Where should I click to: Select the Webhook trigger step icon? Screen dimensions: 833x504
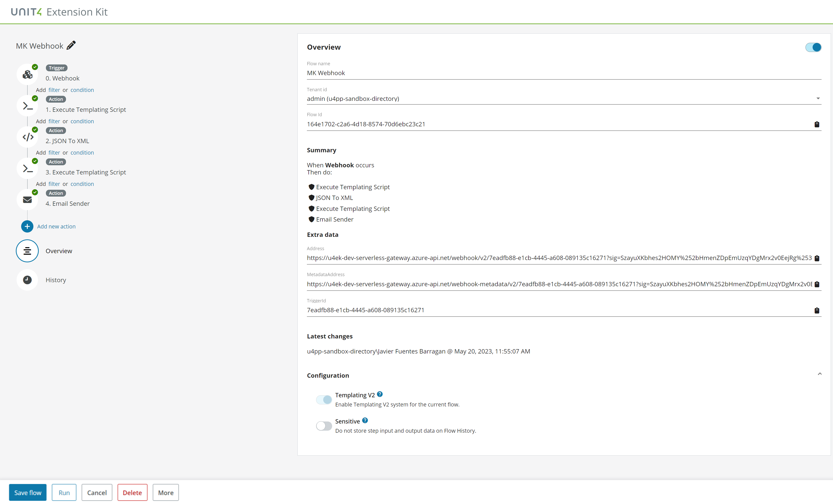(x=27, y=74)
